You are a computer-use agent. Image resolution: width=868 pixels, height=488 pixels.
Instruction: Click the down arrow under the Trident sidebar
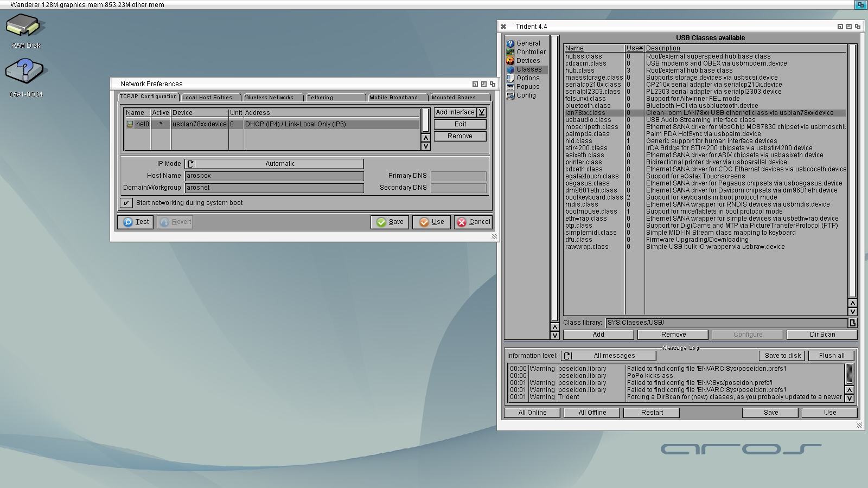[x=554, y=336]
